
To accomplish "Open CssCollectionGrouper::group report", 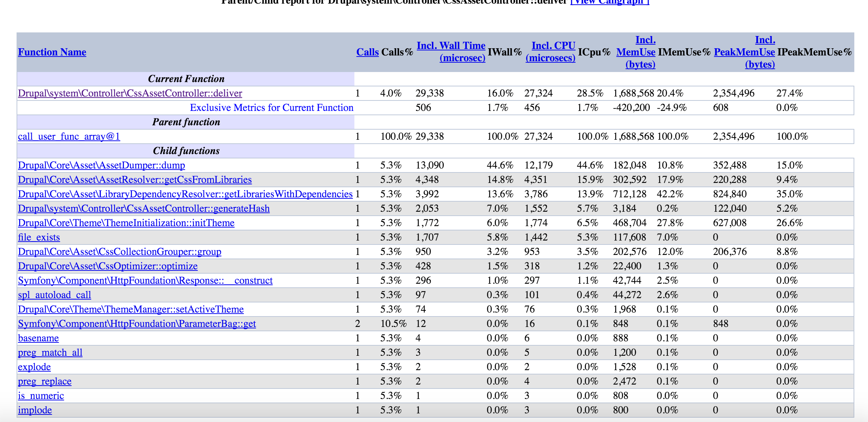I will click(120, 251).
